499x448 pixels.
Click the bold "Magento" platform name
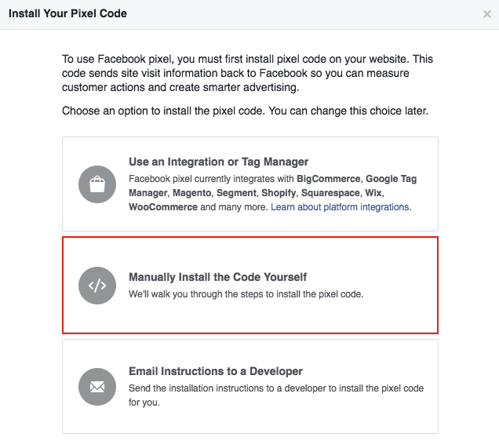coord(194,193)
